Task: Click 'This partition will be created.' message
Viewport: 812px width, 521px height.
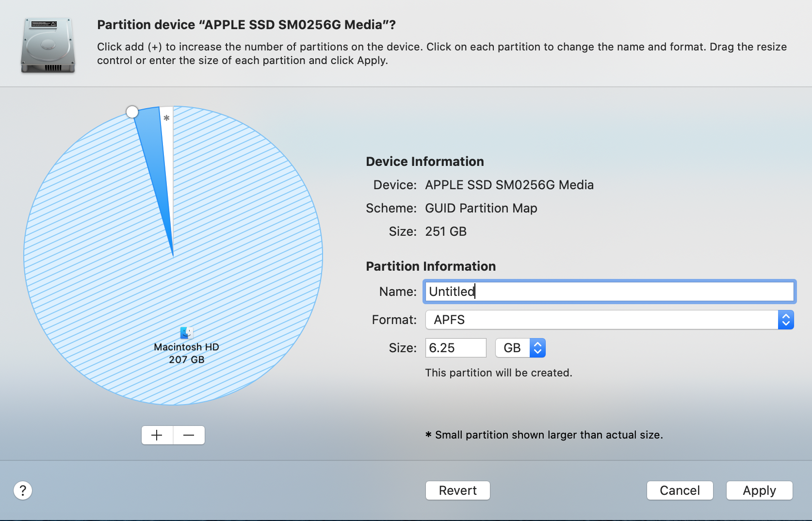Action: 499,373
